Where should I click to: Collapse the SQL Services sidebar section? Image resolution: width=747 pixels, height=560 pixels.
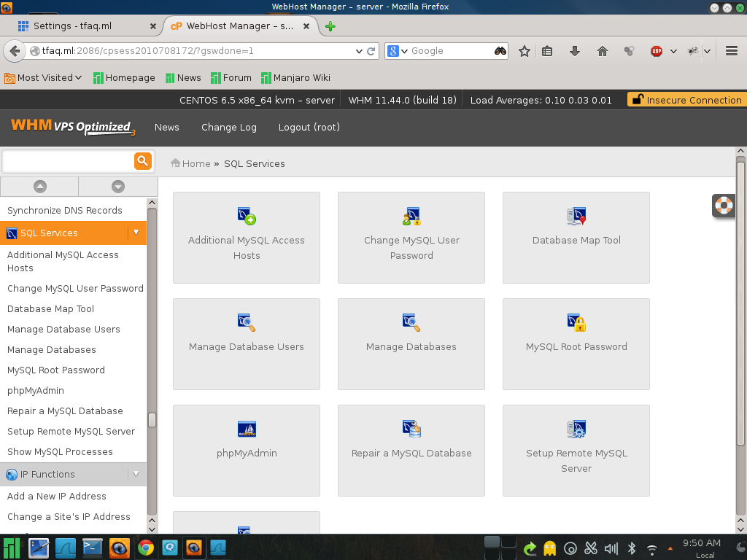point(136,233)
